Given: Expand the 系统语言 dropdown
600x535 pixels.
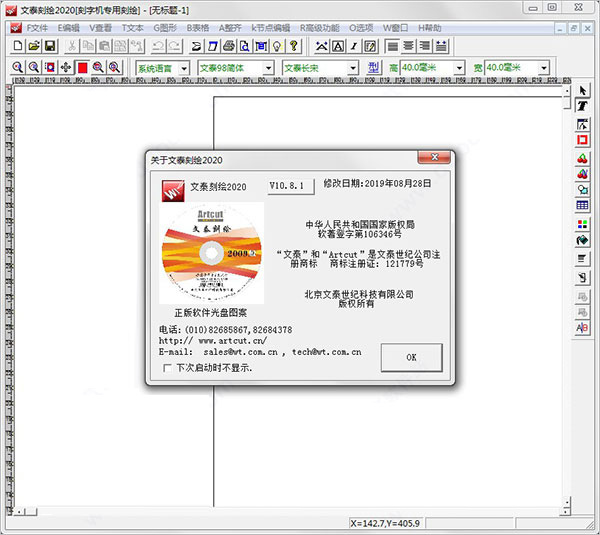Looking at the screenshot, I should (184, 69).
